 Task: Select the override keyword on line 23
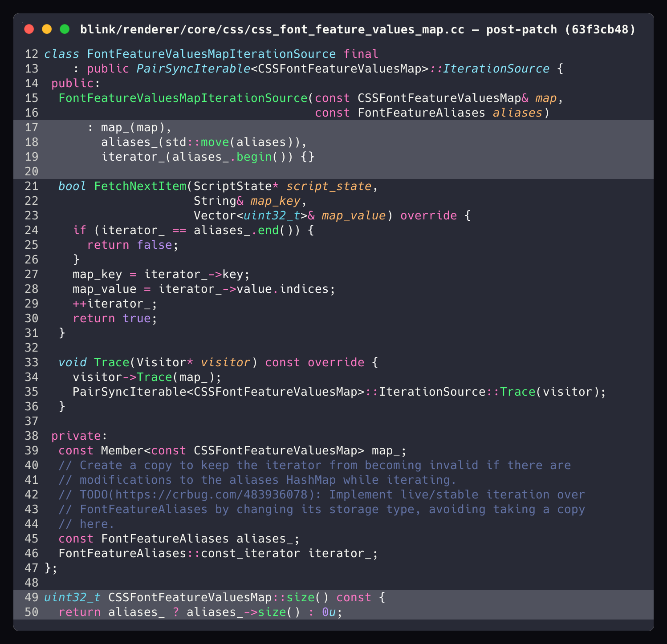(x=428, y=215)
